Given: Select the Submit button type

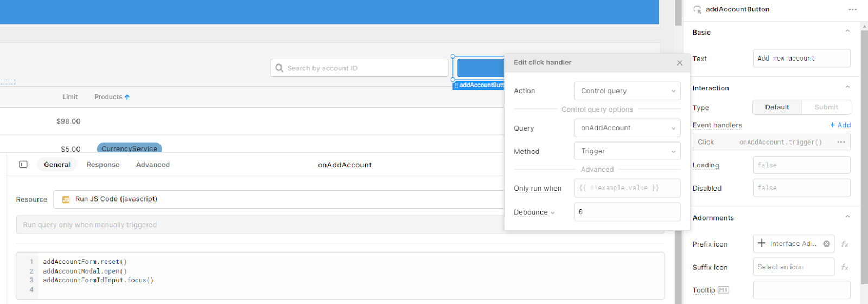Looking at the screenshot, I should pyautogui.click(x=826, y=107).
